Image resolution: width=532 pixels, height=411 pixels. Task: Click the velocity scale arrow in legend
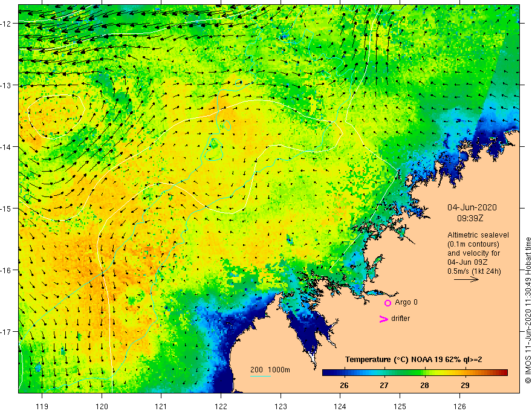click(x=466, y=279)
